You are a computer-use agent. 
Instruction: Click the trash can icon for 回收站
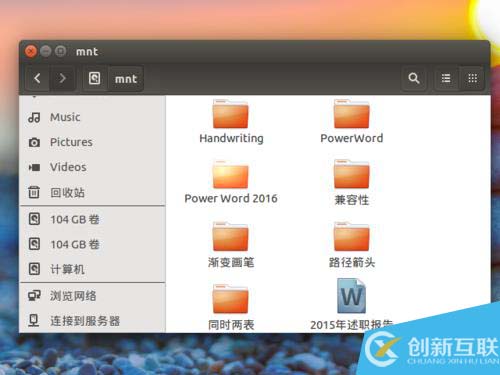tap(34, 192)
